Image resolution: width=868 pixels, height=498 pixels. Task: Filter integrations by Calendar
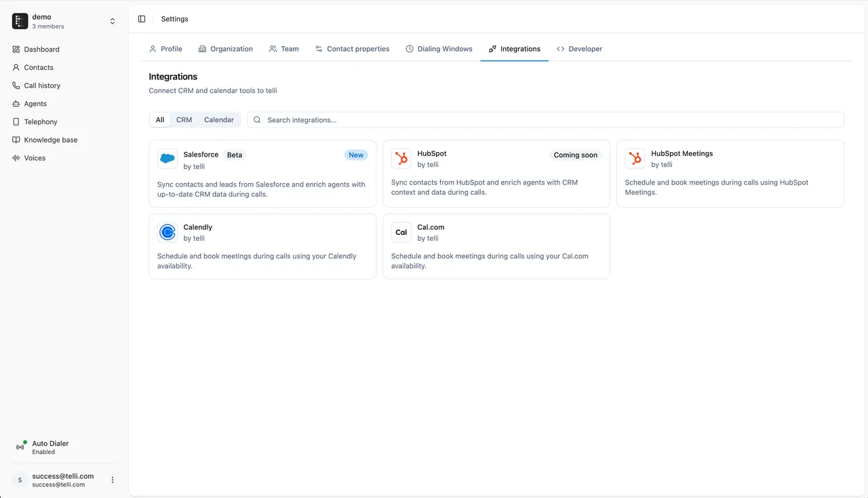coord(219,120)
